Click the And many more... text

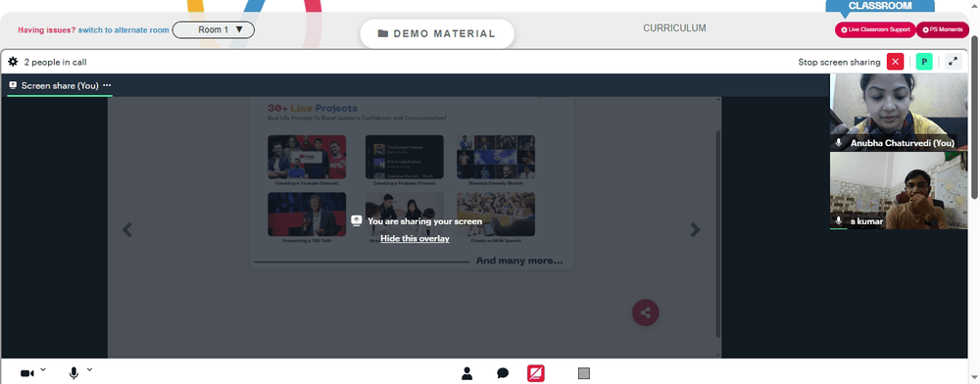click(519, 261)
